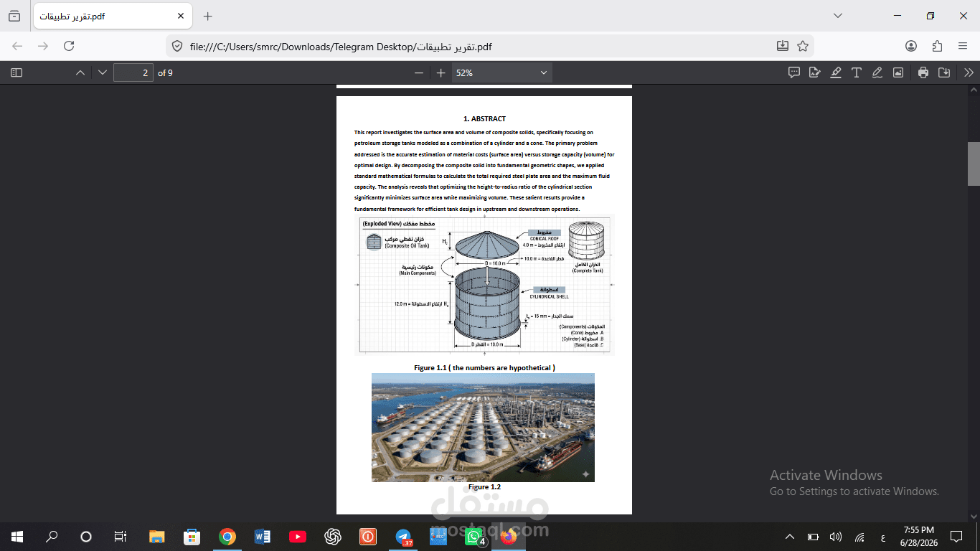Image resolution: width=980 pixels, height=551 pixels.
Task: Open the Wi-Fi network tray icon
Action: (x=859, y=537)
